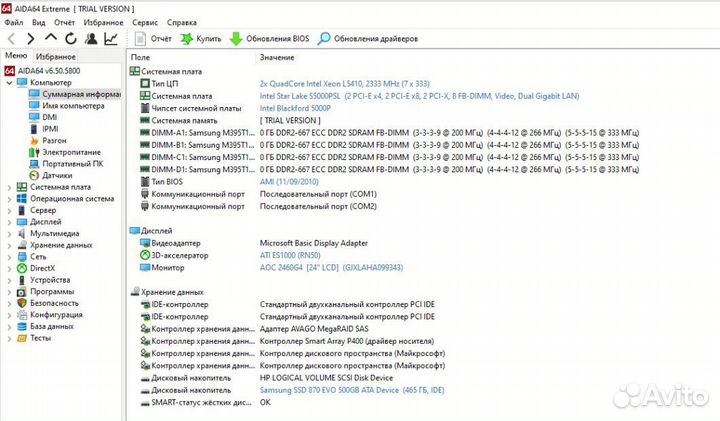Click the DirectX Xbox icon in the tree
The width and height of the screenshot is (720, 421).
pos(22,268)
